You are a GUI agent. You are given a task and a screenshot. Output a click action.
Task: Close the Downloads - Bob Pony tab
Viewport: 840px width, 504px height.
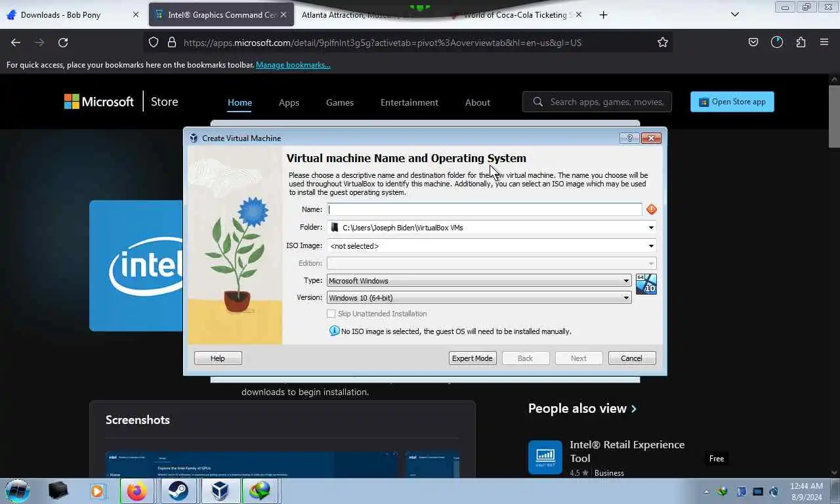(136, 14)
